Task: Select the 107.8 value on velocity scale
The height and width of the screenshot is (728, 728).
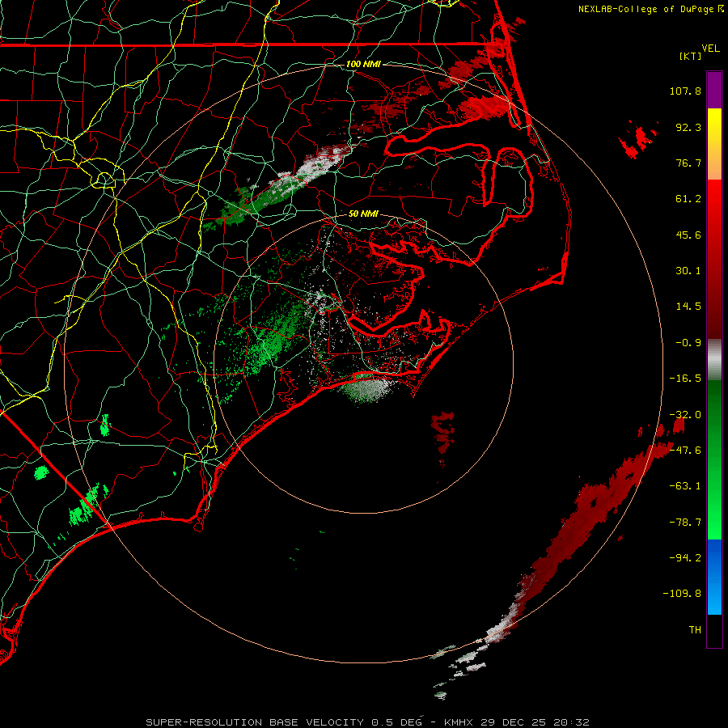Action: tap(685, 91)
